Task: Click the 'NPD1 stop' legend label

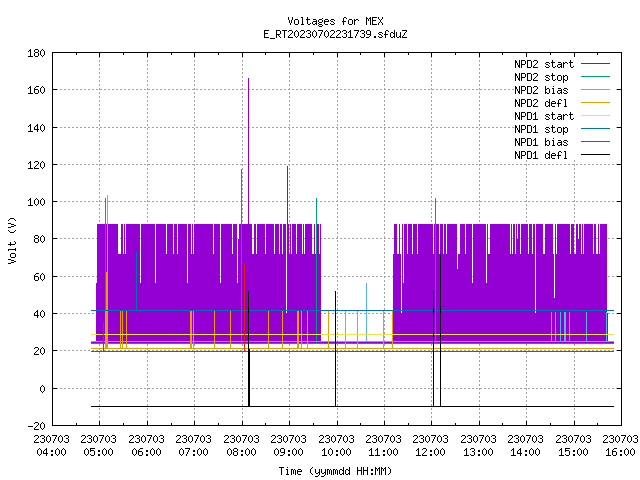Action: coord(541,129)
